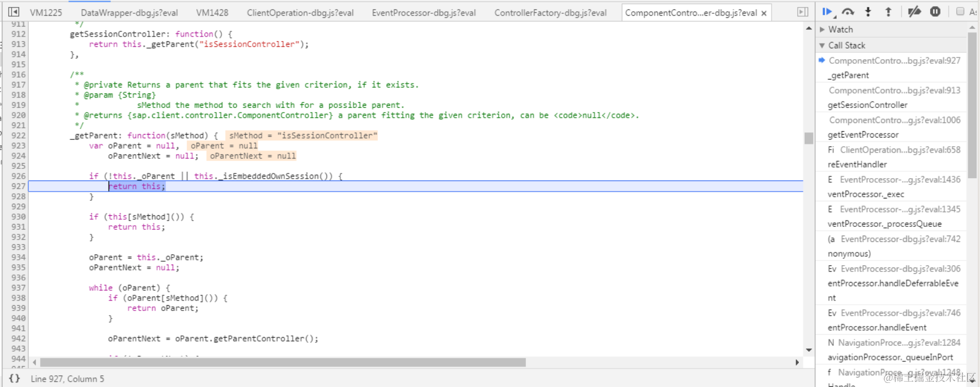Select EventProcessor.handleEvent stack frame
Viewport: 980px width, 387px height.
892,320
